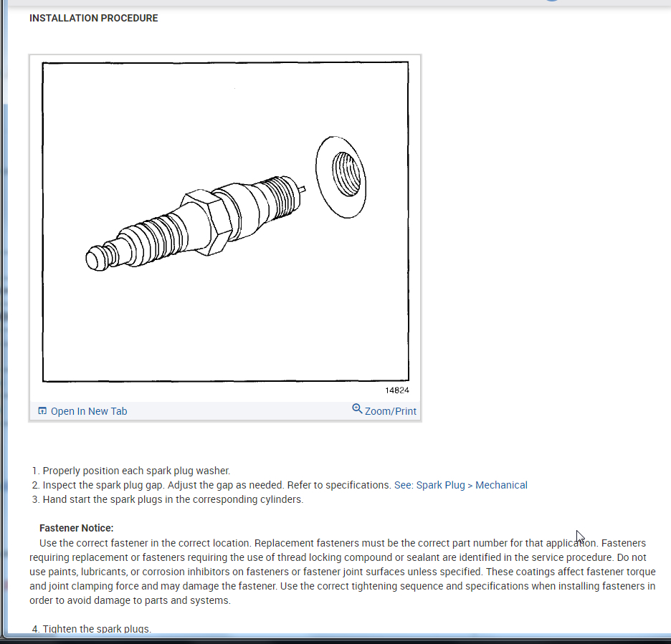Click the image number 14824
The width and height of the screenshot is (671, 644).
[396, 390]
